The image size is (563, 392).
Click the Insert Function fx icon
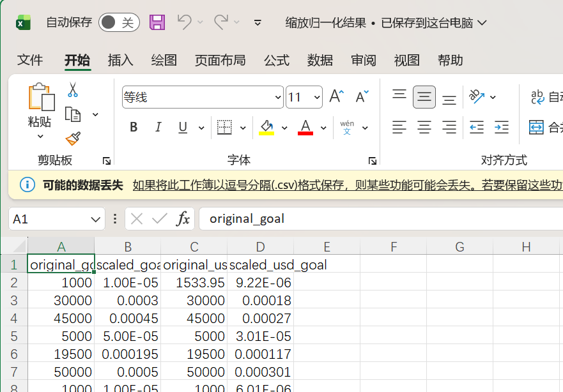(184, 218)
